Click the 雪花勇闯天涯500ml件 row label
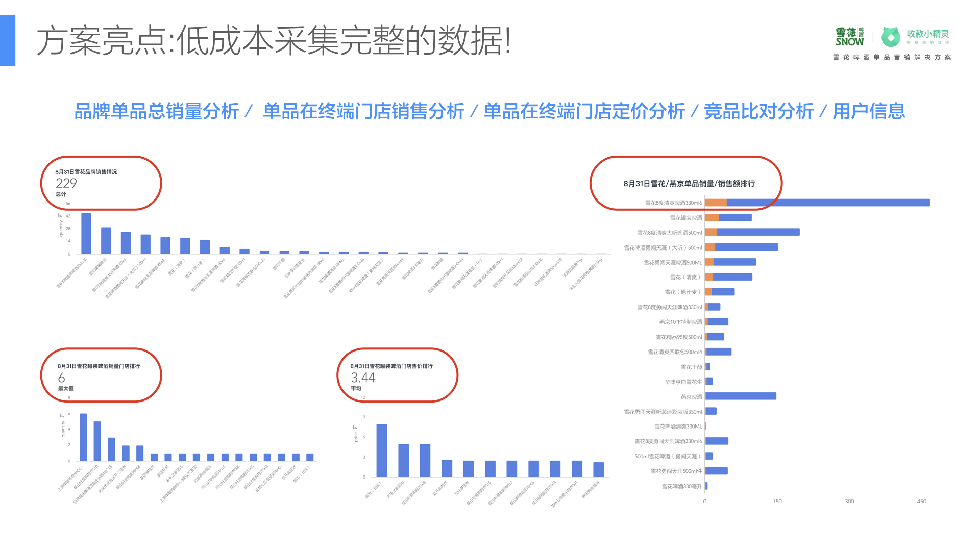980x551 pixels. coord(676,471)
